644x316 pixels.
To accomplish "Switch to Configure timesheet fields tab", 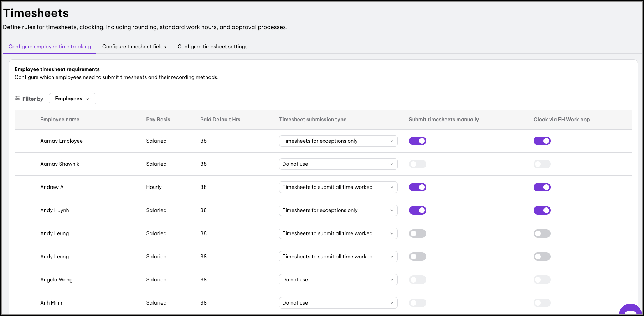I will pyautogui.click(x=134, y=47).
